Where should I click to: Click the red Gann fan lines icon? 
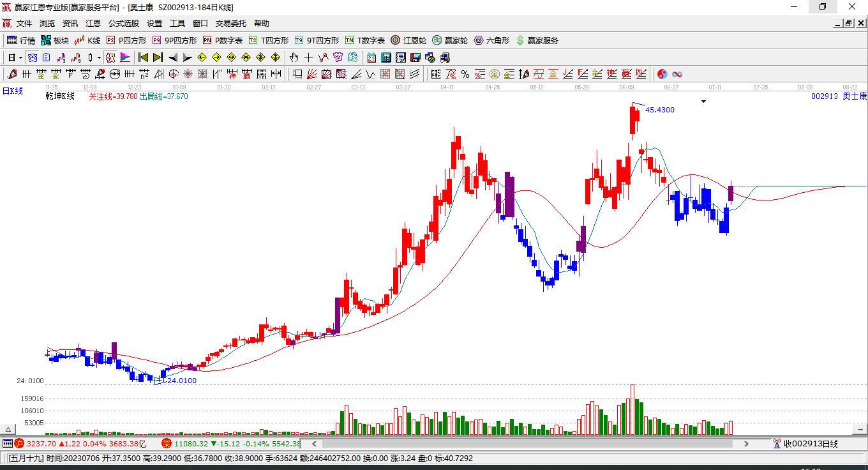pos(312,74)
